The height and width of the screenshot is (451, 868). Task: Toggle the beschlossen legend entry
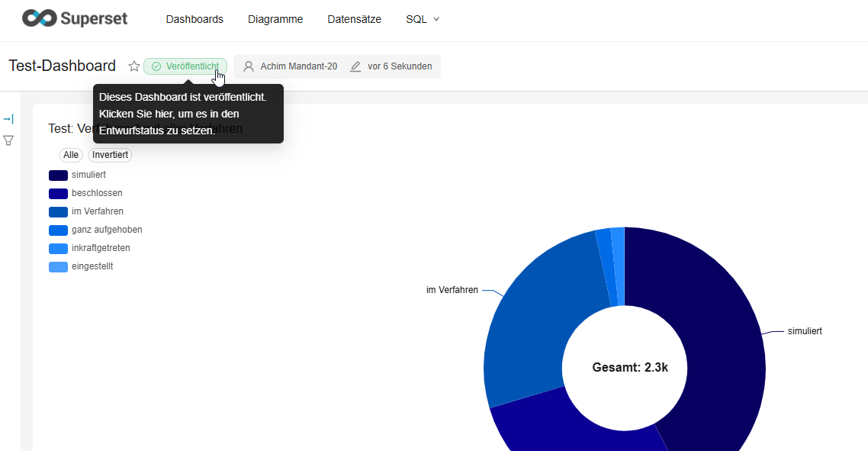pyautogui.click(x=96, y=193)
